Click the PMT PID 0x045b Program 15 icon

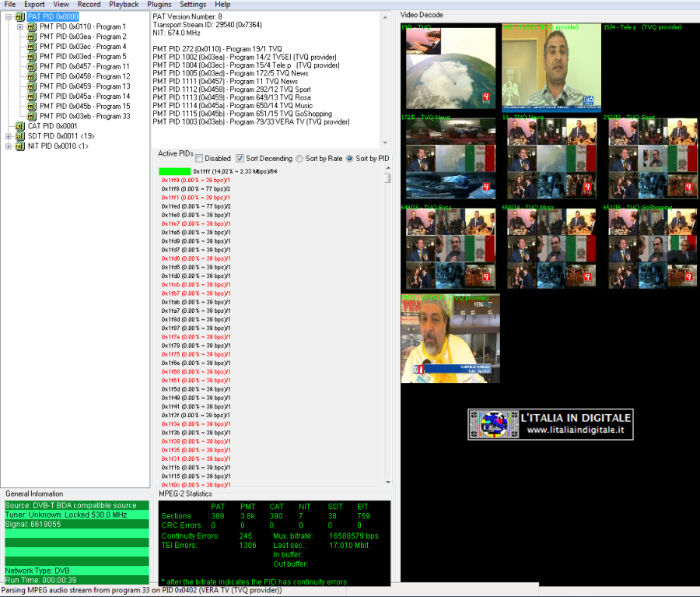31,107
